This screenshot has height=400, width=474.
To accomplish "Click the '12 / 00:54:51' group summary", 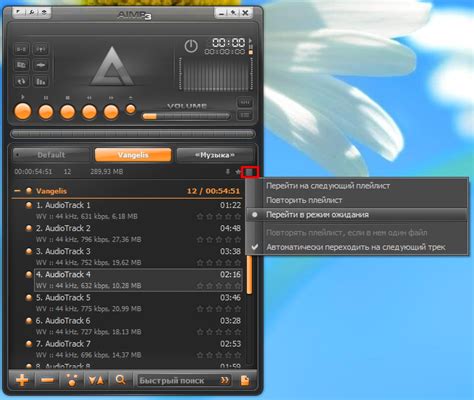I will point(213,191).
